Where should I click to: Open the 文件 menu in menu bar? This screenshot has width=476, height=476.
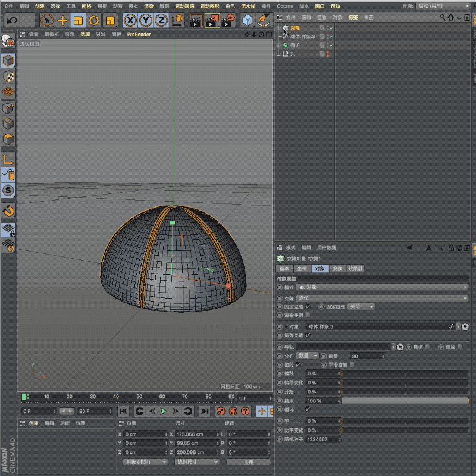[x=8, y=6]
